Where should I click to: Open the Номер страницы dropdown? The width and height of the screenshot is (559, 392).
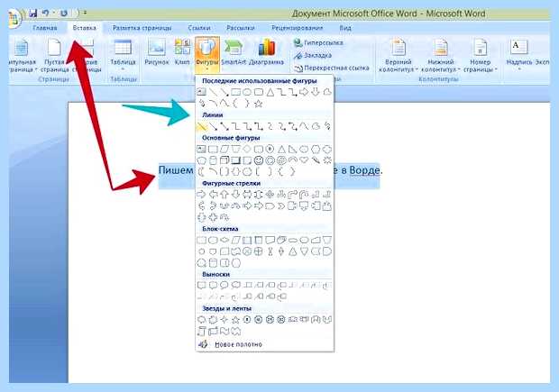click(480, 55)
